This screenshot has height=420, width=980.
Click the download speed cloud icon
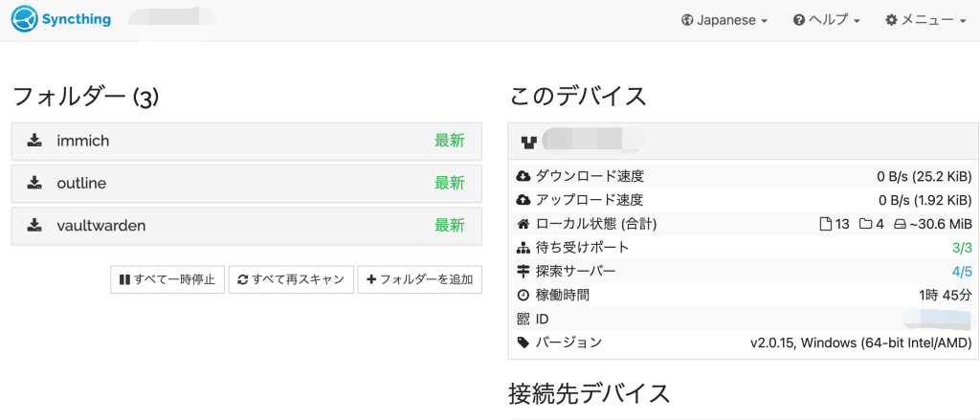523,176
